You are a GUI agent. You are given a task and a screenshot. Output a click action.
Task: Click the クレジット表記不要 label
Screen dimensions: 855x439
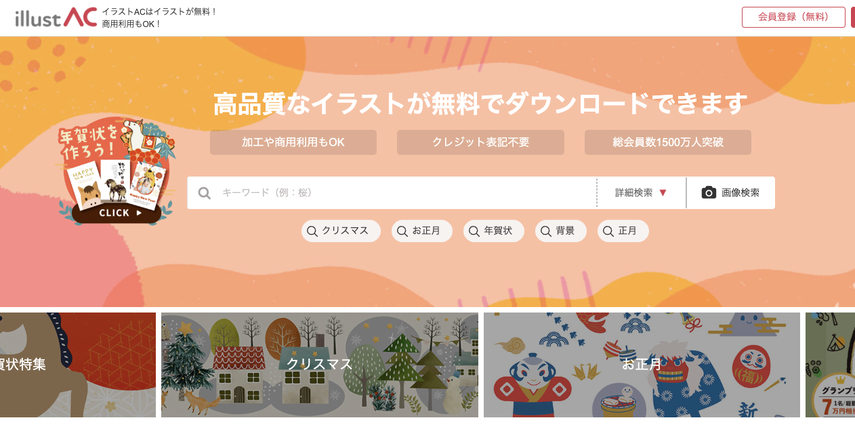[480, 142]
